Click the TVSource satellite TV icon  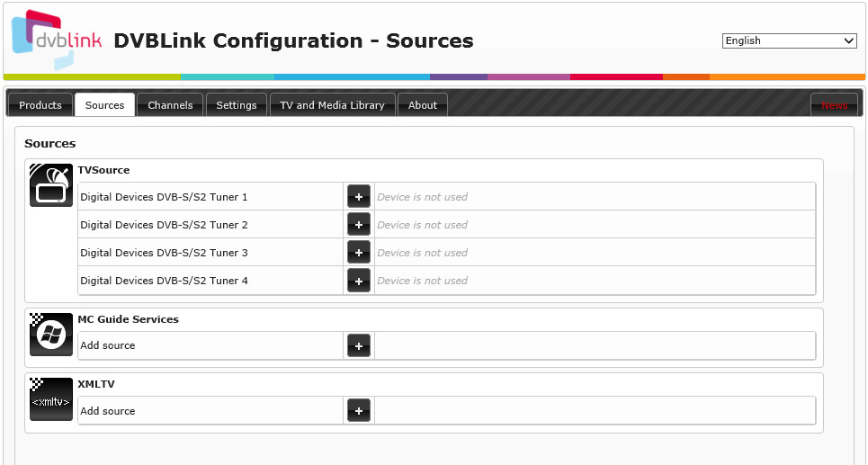pos(51,185)
